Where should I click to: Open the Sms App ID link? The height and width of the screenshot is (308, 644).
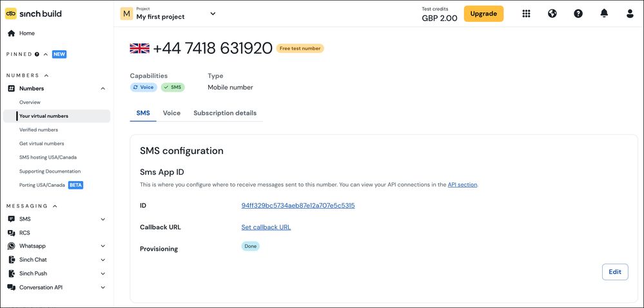coord(298,206)
